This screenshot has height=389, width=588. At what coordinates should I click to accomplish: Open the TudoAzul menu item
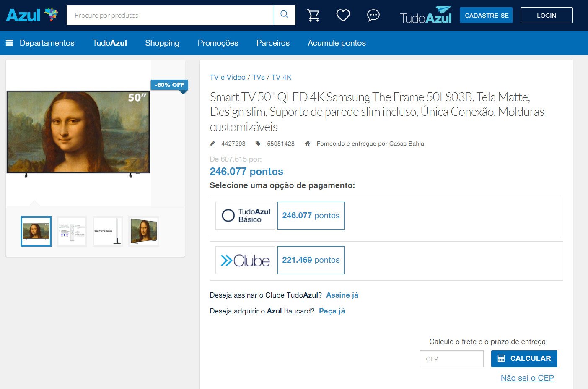[110, 43]
